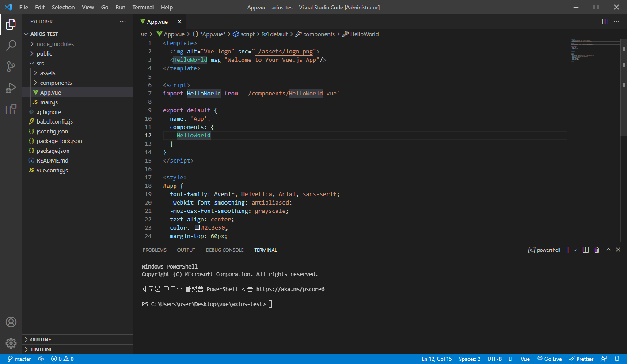Switch to the OUTPUT panel tab
627x364 pixels.
click(x=186, y=250)
